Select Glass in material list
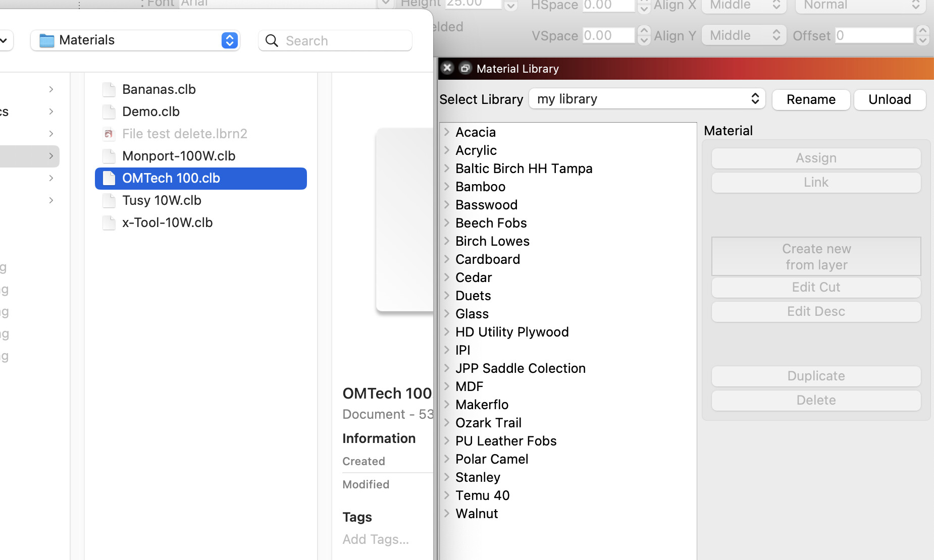934x560 pixels. click(472, 314)
